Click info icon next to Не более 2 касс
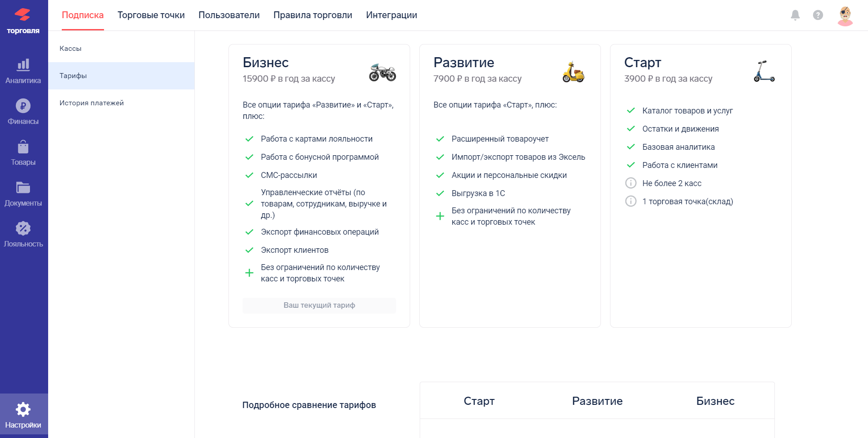The image size is (868, 438). click(x=631, y=183)
